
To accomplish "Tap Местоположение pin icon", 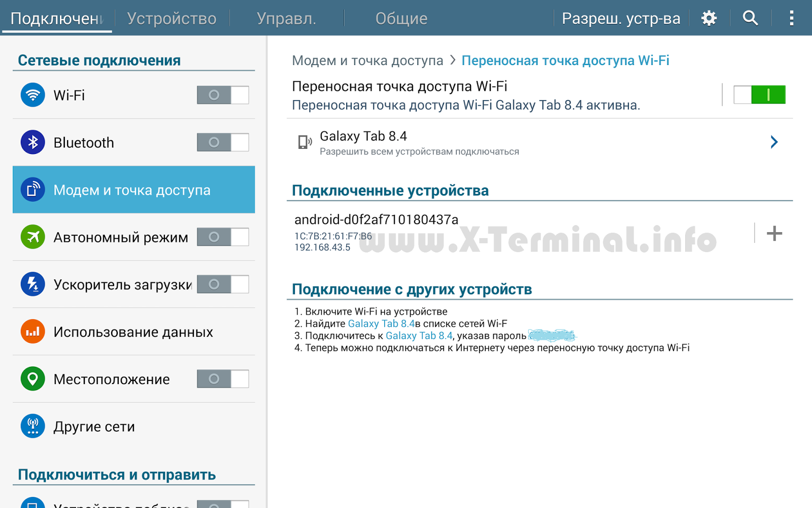I will pos(32,378).
